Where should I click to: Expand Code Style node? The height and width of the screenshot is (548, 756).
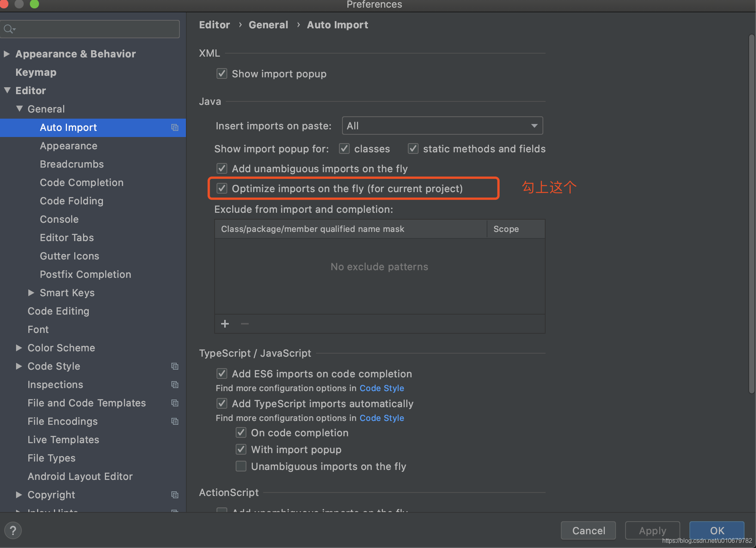(x=19, y=366)
